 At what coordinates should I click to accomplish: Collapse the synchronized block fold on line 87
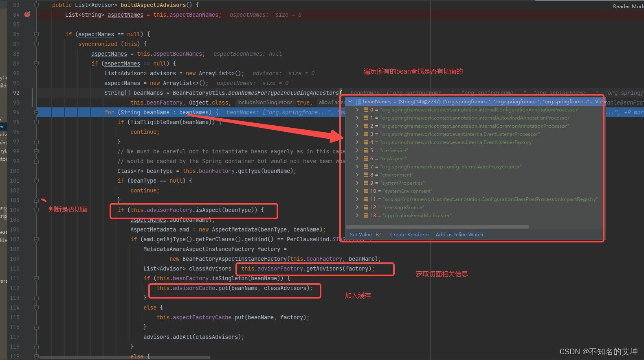coord(36,44)
